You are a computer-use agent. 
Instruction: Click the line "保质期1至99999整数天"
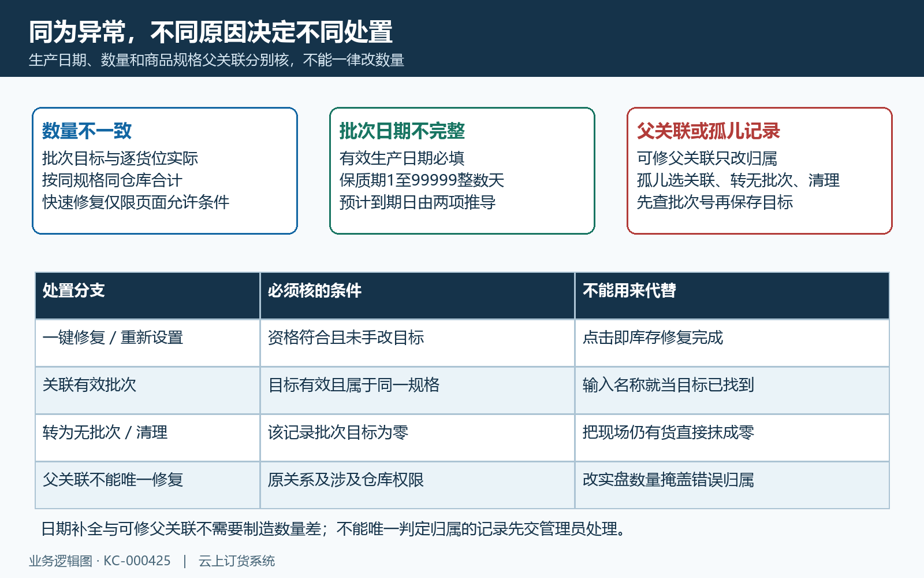pyautogui.click(x=422, y=180)
